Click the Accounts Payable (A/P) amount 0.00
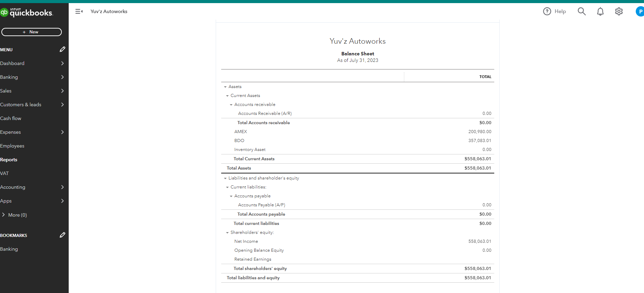The image size is (644, 293). pyautogui.click(x=487, y=205)
